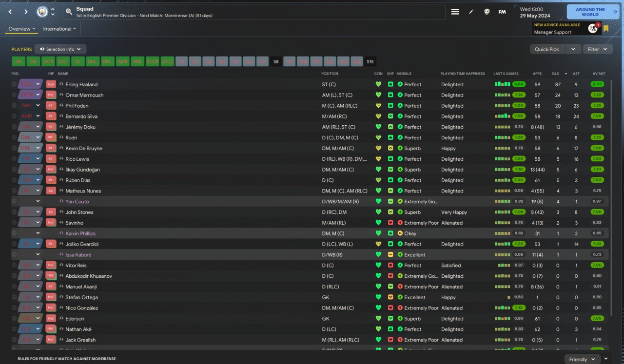This screenshot has width=624, height=364.
Task: Open Erling Haaland's player profile
Action: pyautogui.click(x=81, y=84)
